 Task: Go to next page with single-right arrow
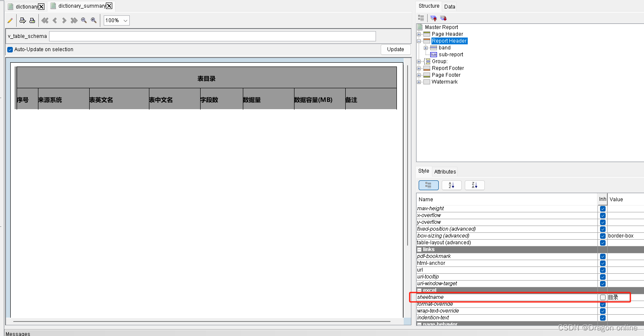point(64,20)
